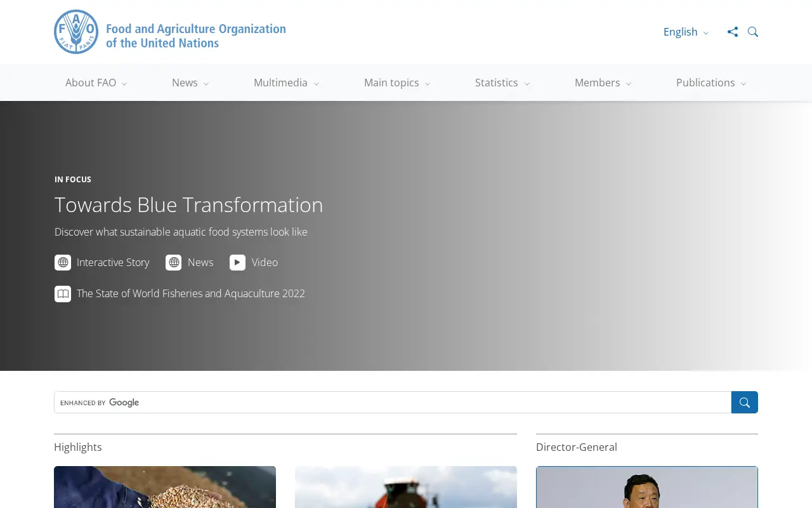Viewport: 812px width, 508px height.
Task: Open the tractor highlight thumbnail
Action: click(406, 487)
